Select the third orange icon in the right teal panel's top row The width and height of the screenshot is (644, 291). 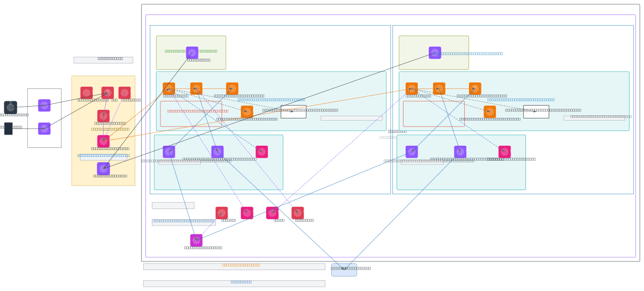[x=475, y=88]
